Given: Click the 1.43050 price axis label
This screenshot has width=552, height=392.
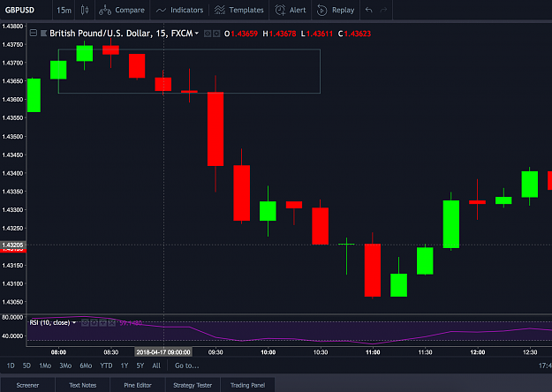Looking at the screenshot, I should [12, 302].
